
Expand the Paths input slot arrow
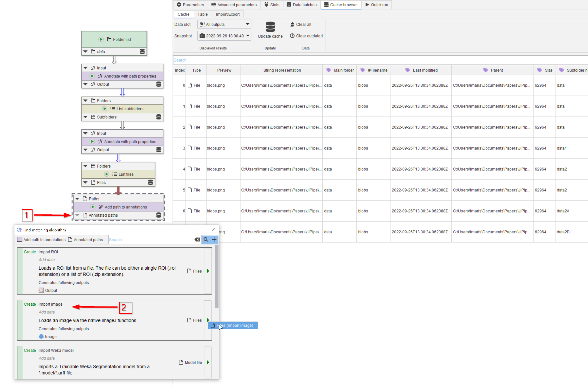(x=77, y=199)
